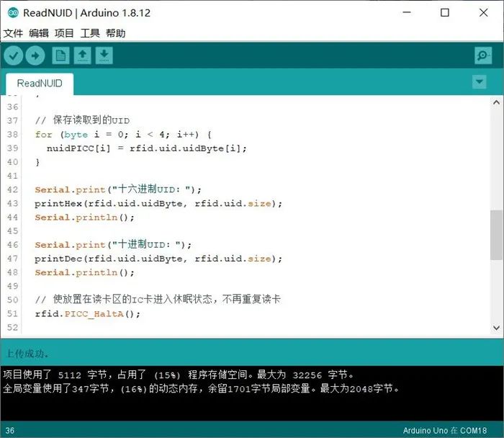Click the printHex call on line 43
This screenshot has width=504, height=438.
click(x=158, y=204)
